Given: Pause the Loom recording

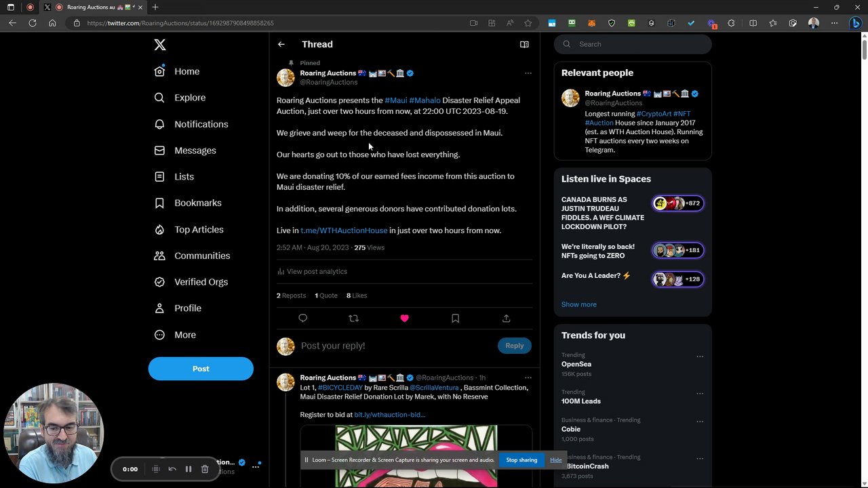Looking at the screenshot, I should point(189,469).
